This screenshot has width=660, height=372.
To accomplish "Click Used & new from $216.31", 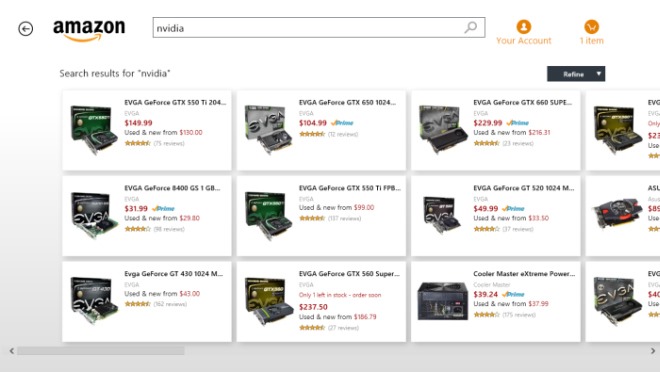I will coord(512,133).
